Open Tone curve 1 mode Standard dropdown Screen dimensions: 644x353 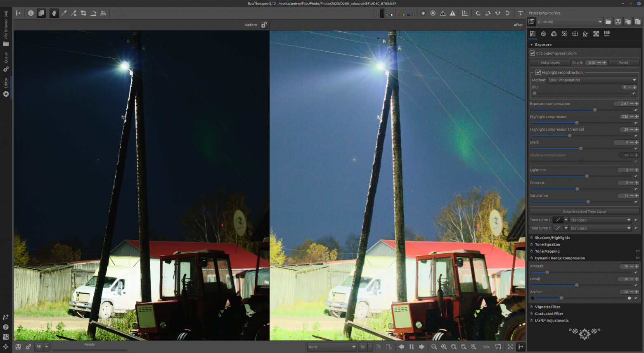601,220
